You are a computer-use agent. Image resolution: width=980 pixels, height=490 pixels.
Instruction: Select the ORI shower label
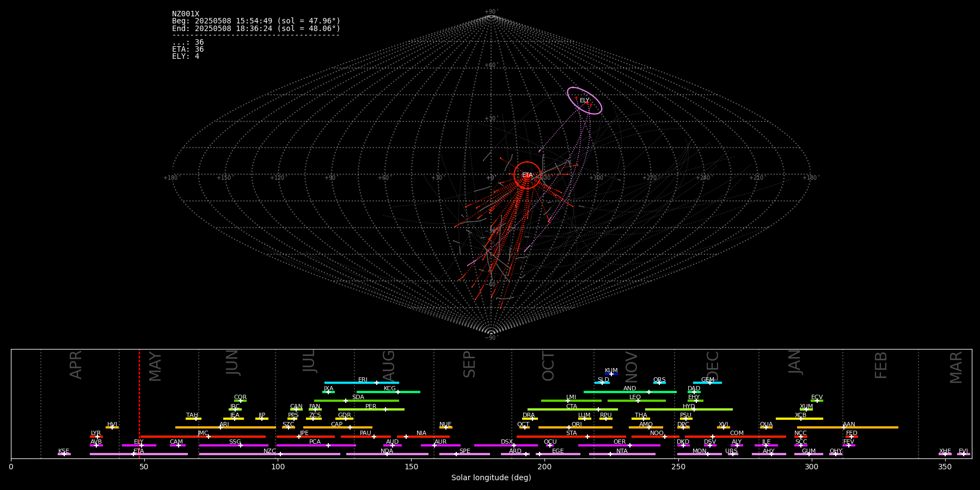(577, 425)
